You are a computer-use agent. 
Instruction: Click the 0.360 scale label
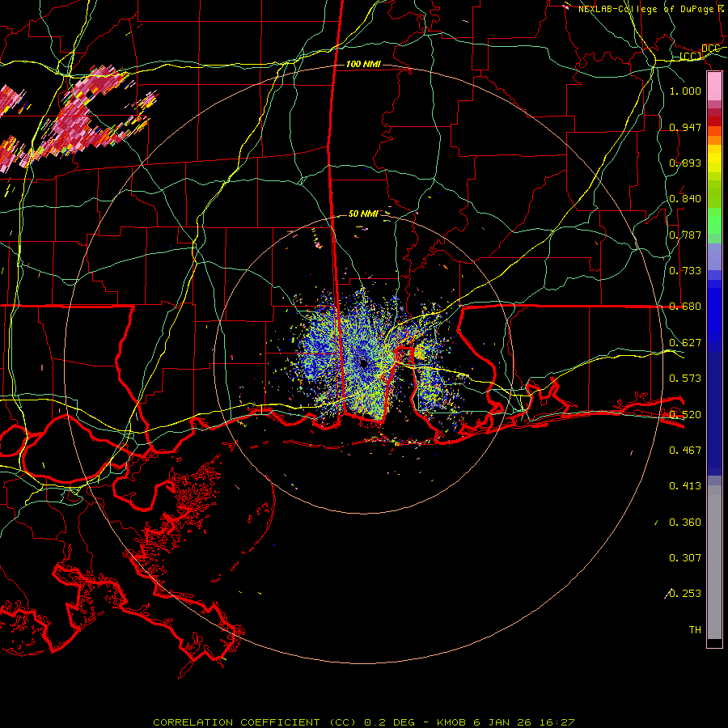click(685, 523)
